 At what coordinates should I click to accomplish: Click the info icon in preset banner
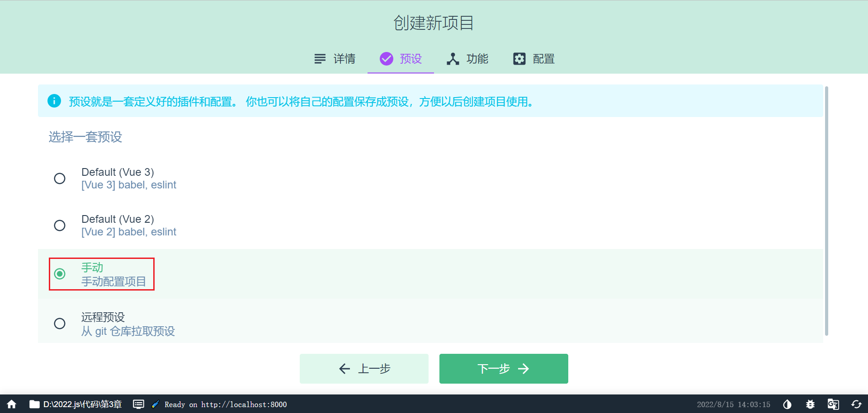tap(54, 101)
